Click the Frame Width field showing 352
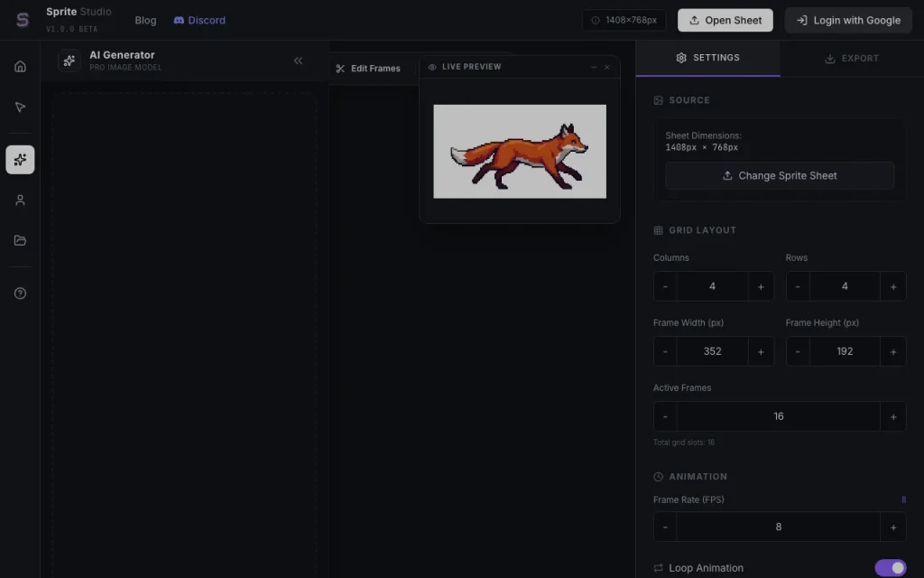The height and width of the screenshot is (578, 924). click(x=713, y=351)
